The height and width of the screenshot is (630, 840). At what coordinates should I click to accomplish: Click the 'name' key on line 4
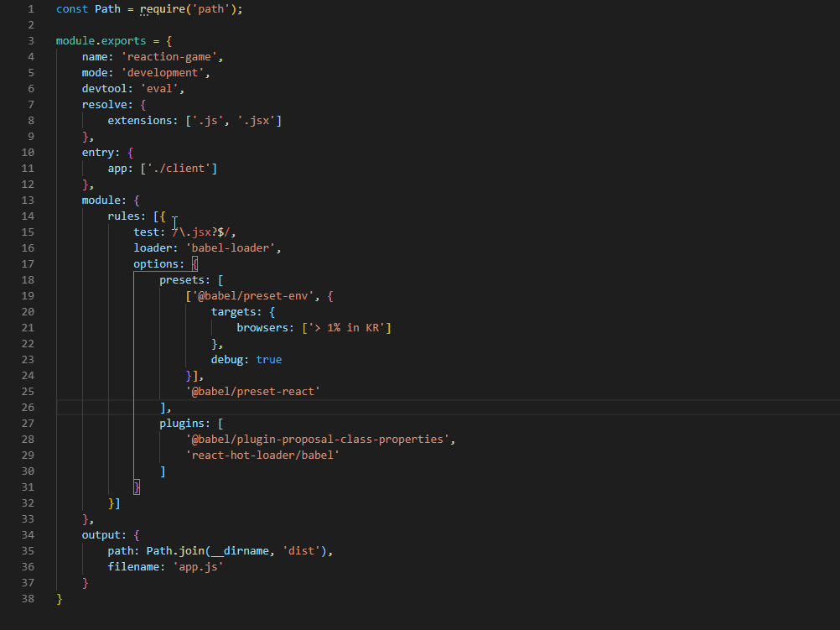coord(94,57)
